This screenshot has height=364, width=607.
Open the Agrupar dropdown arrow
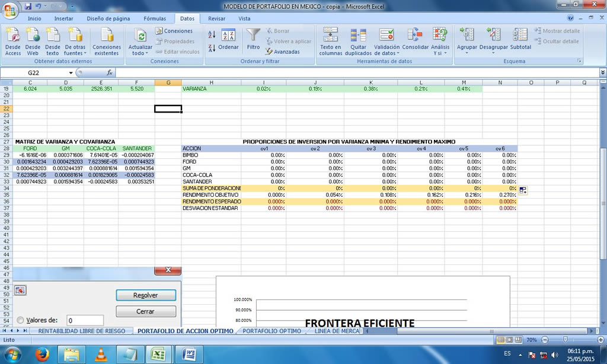click(x=467, y=53)
